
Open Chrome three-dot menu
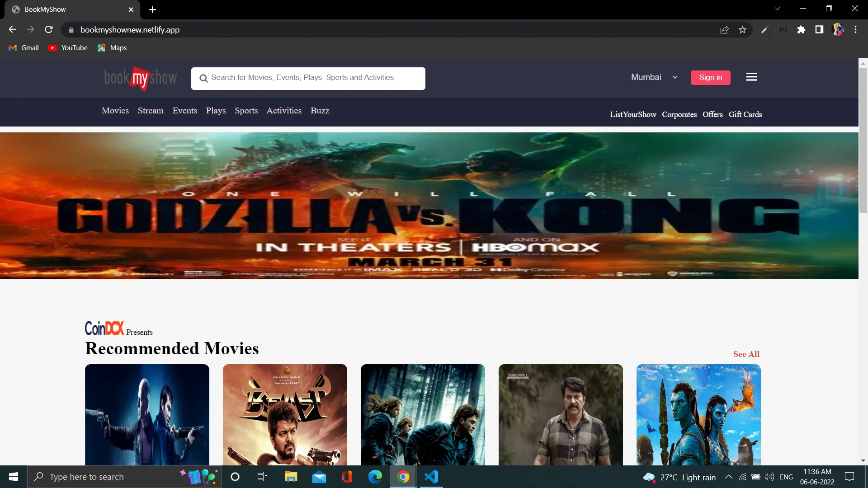click(855, 30)
